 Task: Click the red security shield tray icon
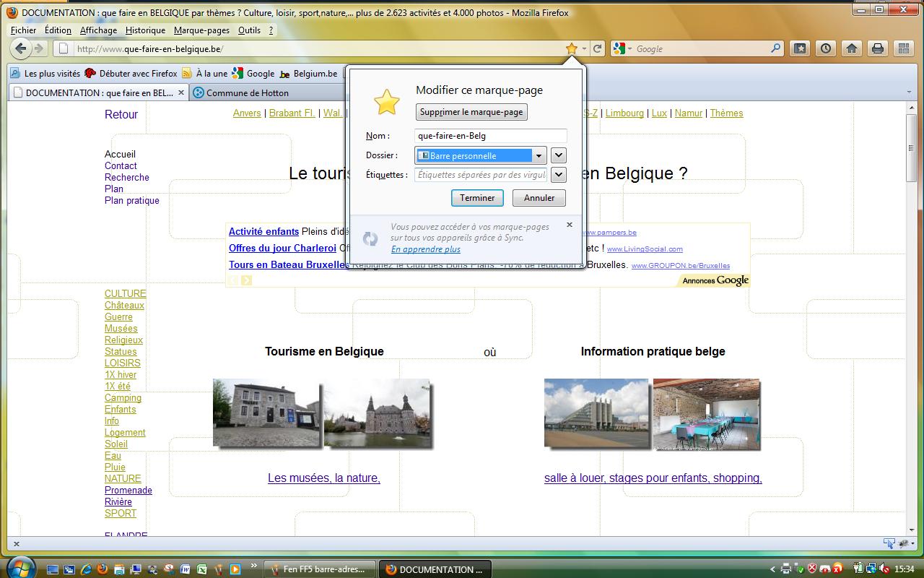(812, 569)
